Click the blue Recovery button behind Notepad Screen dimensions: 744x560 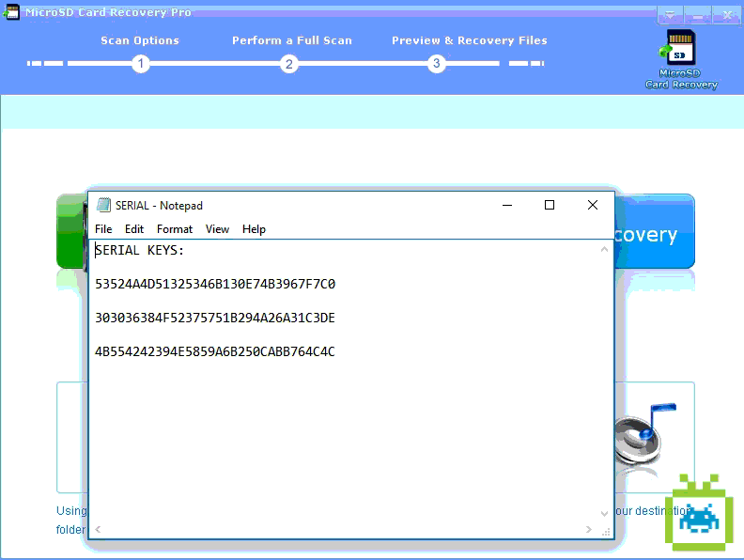tap(655, 231)
